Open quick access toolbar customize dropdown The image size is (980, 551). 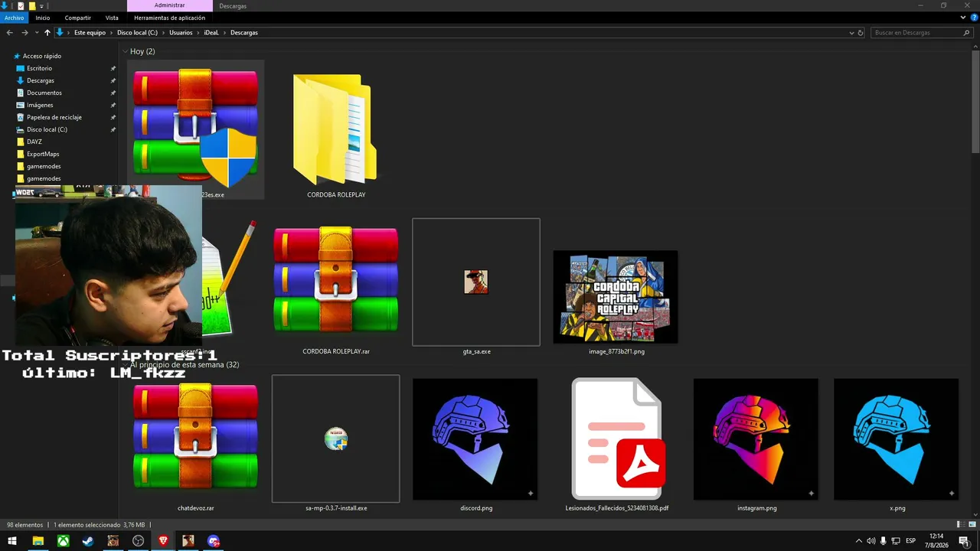[x=41, y=5]
